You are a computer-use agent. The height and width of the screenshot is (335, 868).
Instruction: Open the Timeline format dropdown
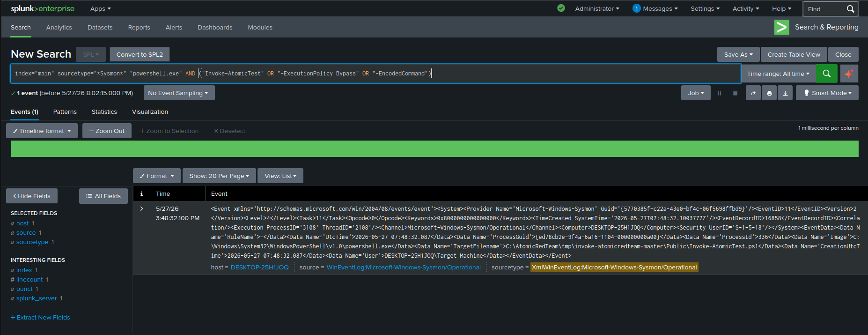click(42, 131)
